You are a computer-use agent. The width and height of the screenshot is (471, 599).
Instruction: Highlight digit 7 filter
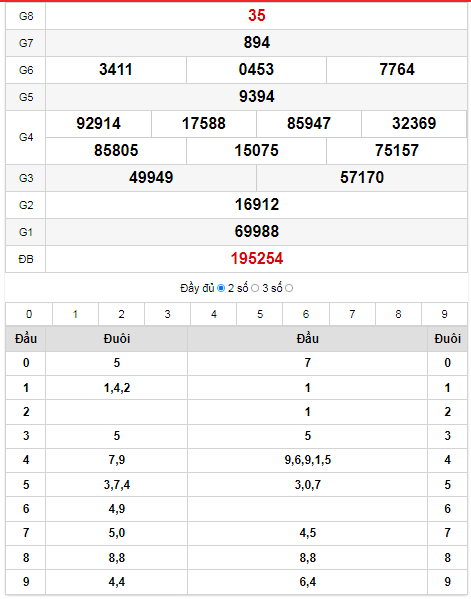point(352,314)
